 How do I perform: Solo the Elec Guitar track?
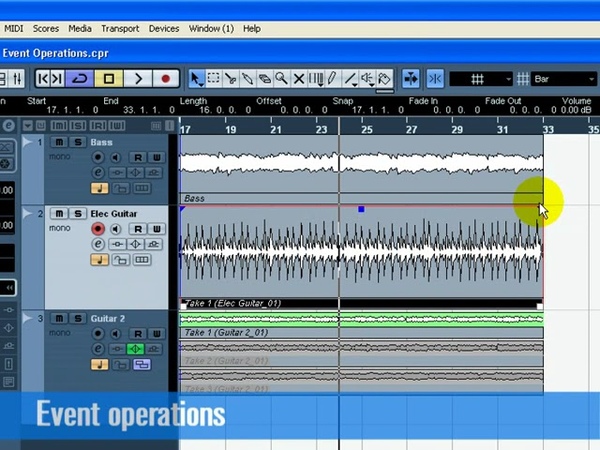click(x=78, y=214)
